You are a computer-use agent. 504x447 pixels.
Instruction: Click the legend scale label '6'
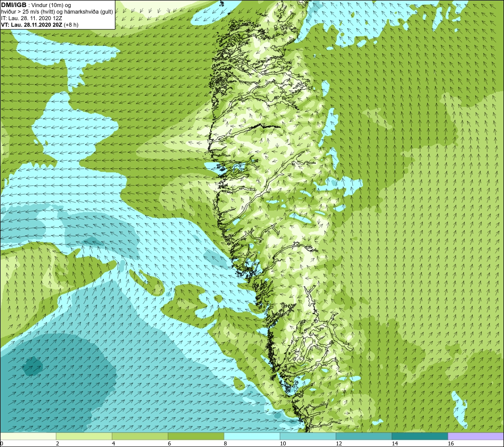coord(169,443)
